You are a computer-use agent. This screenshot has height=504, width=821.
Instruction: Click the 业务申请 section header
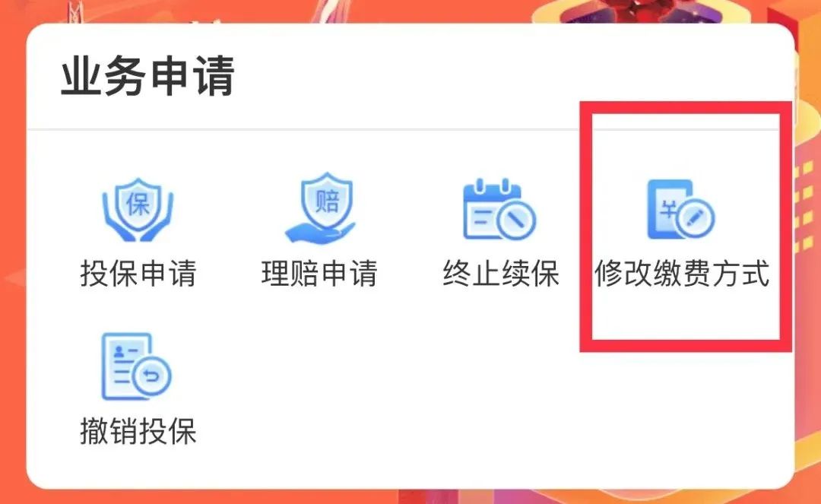pyautogui.click(x=147, y=77)
